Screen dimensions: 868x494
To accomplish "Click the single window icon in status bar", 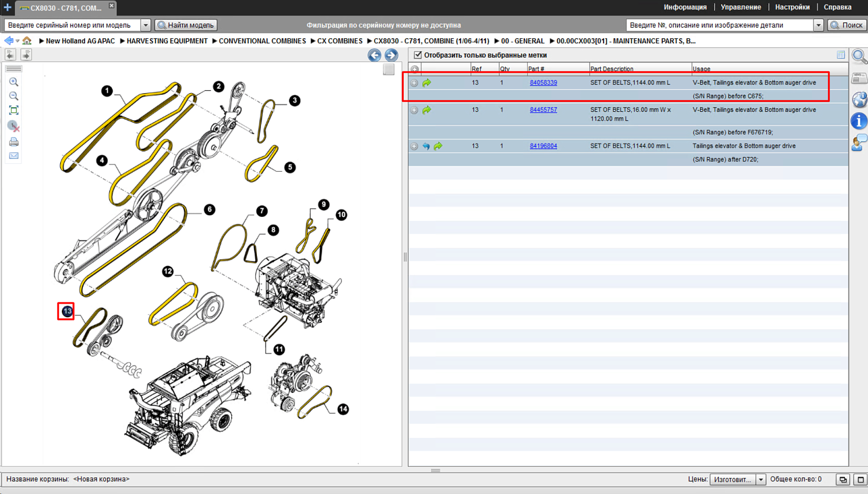I will [x=860, y=480].
